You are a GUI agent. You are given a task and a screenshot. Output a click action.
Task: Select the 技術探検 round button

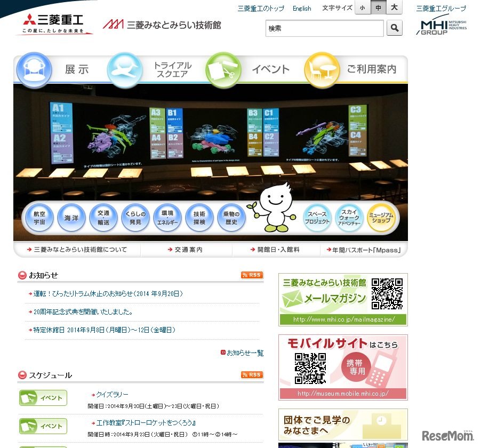click(x=199, y=218)
